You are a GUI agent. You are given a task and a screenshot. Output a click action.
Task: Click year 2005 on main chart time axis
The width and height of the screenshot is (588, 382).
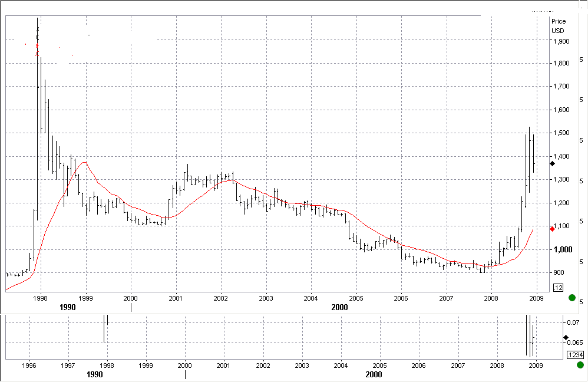coord(356,298)
